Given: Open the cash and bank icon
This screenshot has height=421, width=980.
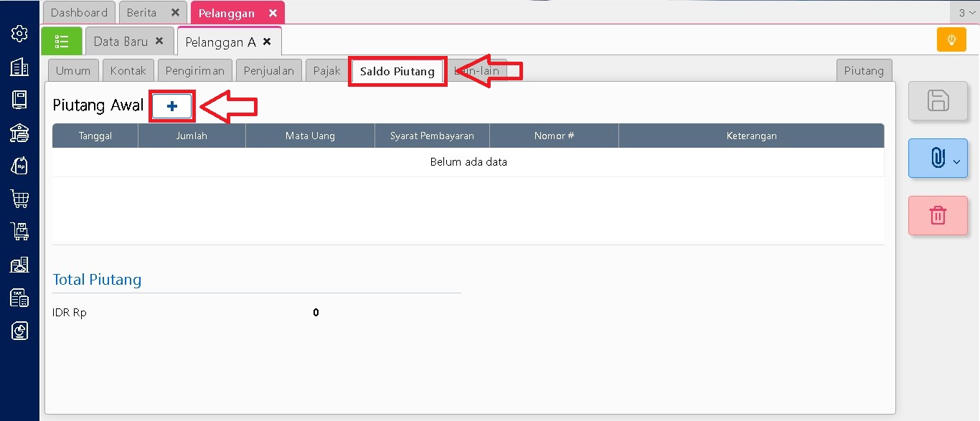Looking at the screenshot, I should [x=19, y=133].
